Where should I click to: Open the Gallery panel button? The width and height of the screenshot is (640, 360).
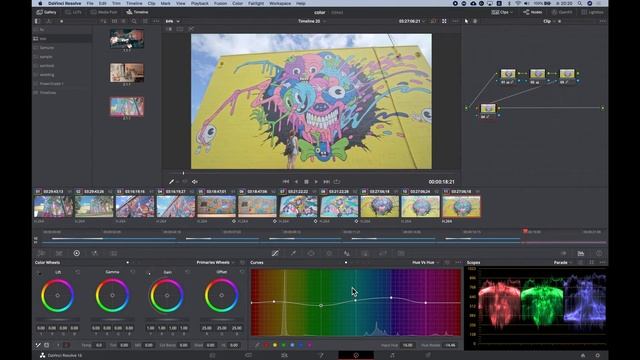coord(46,12)
